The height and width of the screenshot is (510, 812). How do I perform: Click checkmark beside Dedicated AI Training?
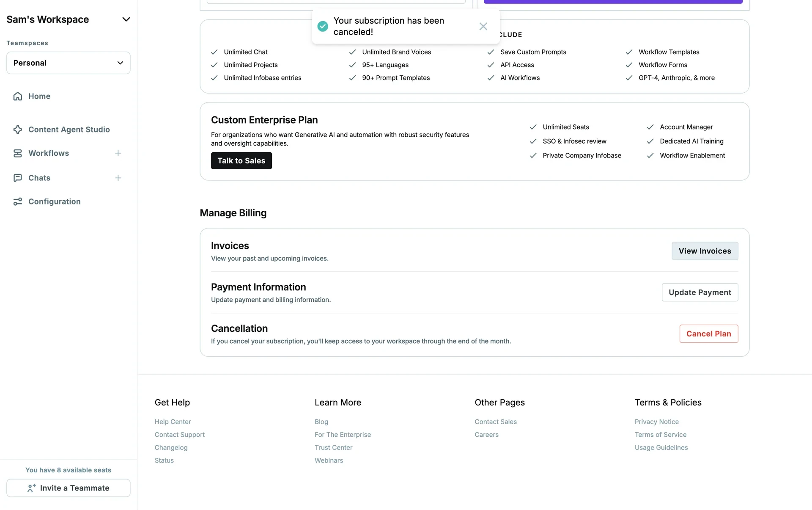click(650, 141)
